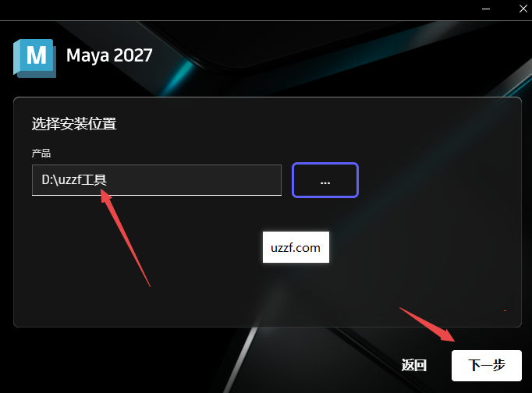Viewport: 532px width, 393px height.
Task: Place cursor in the D:\uzzf工具 text
Action: pyautogui.click(x=74, y=179)
